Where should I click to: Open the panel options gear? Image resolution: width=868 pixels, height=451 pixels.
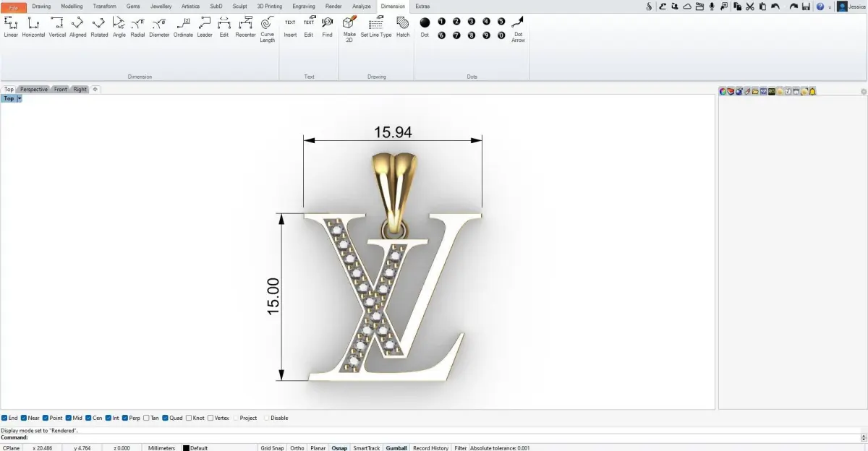click(863, 92)
